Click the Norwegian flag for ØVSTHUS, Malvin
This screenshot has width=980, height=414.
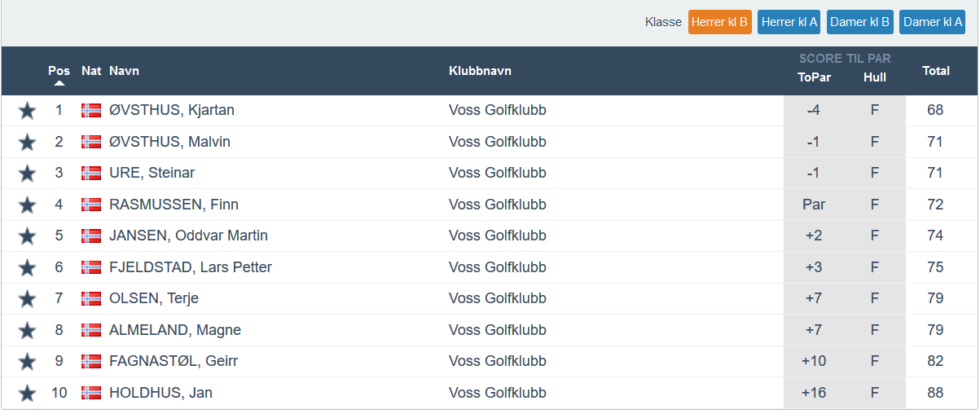tap(91, 142)
